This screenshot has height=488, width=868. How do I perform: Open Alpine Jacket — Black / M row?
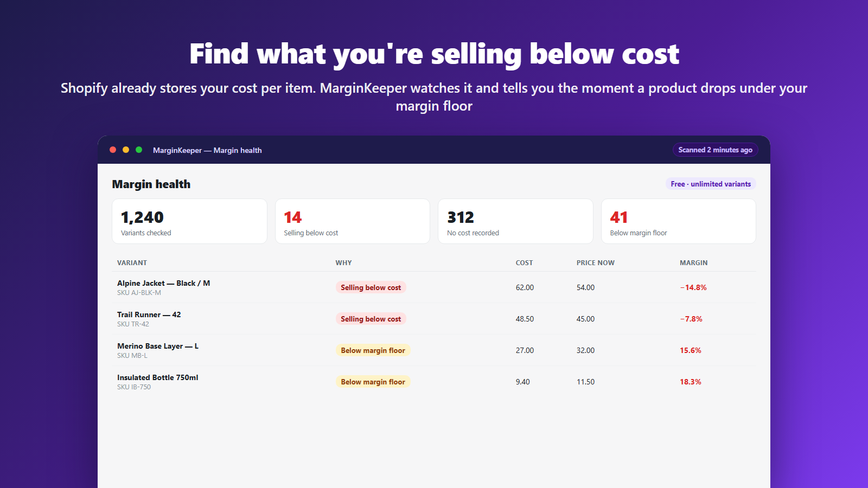pos(434,287)
